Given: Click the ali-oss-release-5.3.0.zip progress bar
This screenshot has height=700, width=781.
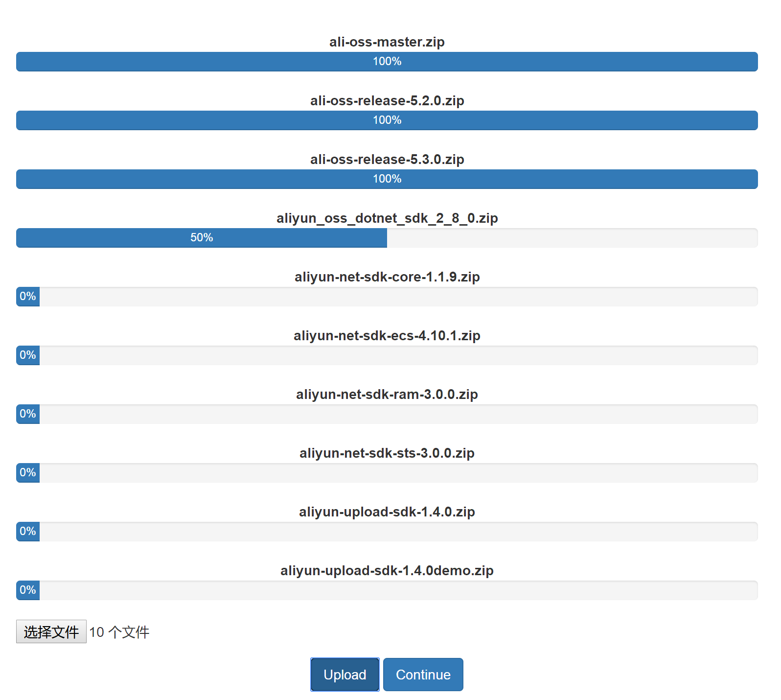Looking at the screenshot, I should pos(387,179).
